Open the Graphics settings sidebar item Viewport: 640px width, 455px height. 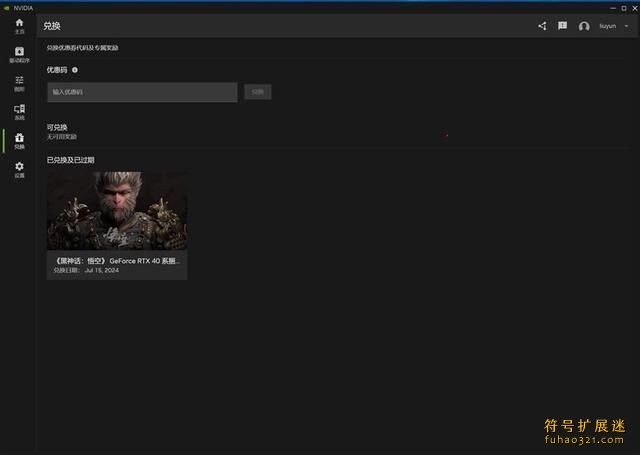coord(19,83)
